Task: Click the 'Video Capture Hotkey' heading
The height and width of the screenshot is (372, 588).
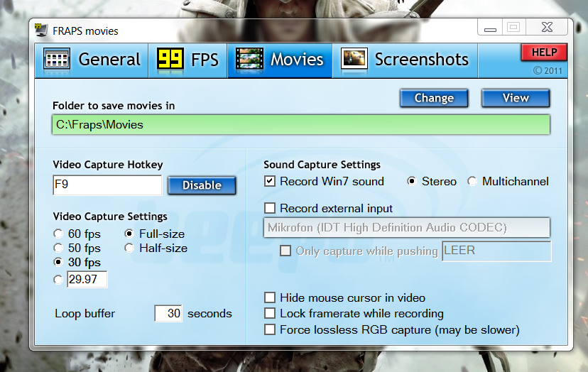Action: 108,165
